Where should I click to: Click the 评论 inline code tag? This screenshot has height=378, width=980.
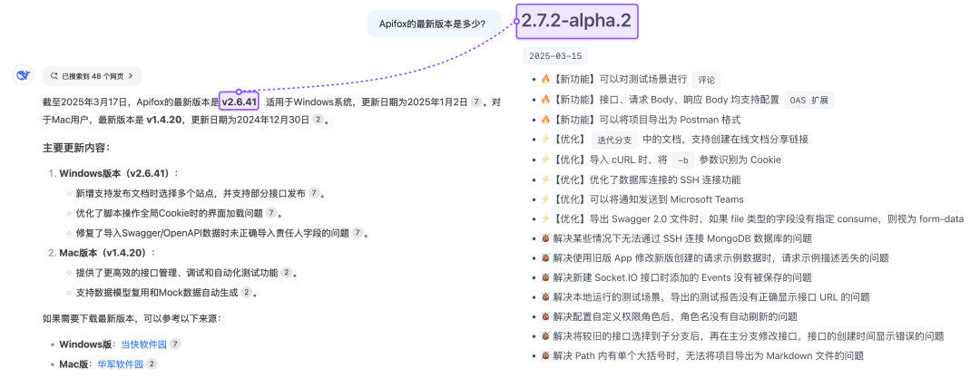click(x=706, y=80)
